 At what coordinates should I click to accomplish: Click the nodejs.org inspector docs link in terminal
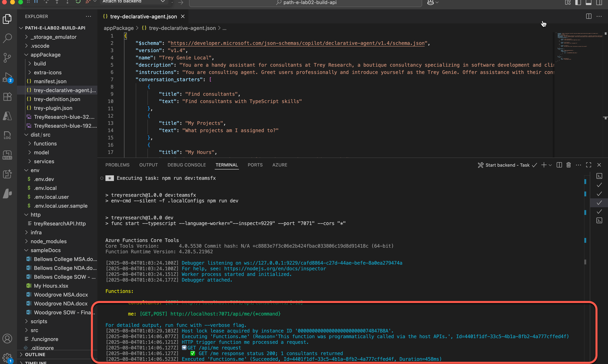275,269
